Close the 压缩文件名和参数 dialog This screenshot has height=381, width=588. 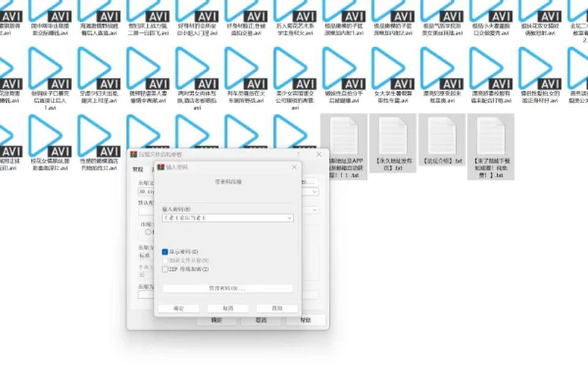point(318,154)
